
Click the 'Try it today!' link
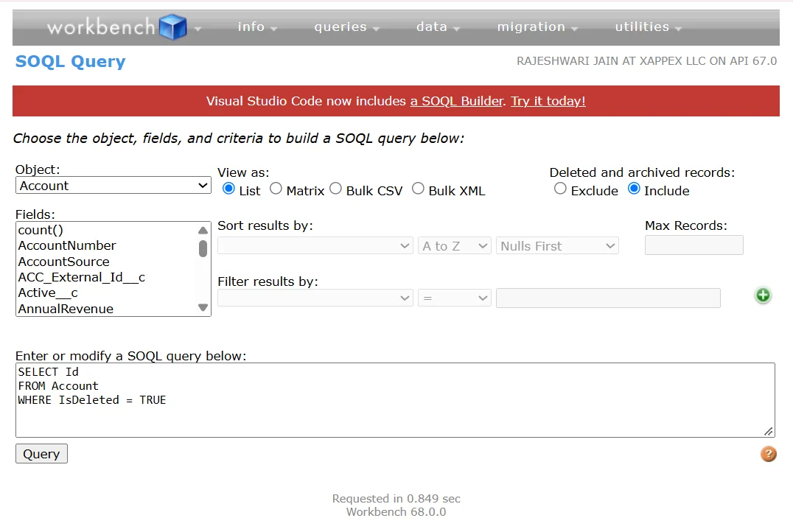pos(548,101)
